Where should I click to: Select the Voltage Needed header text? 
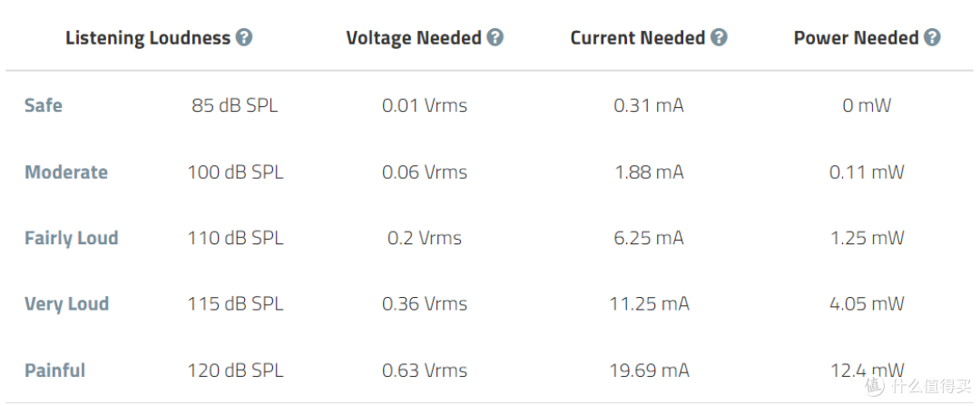414,38
